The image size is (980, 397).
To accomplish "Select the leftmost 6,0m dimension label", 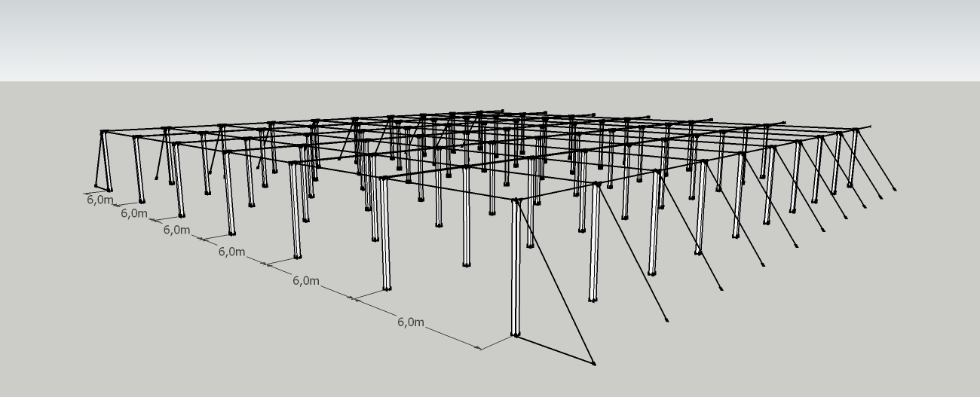I will pos(100,200).
